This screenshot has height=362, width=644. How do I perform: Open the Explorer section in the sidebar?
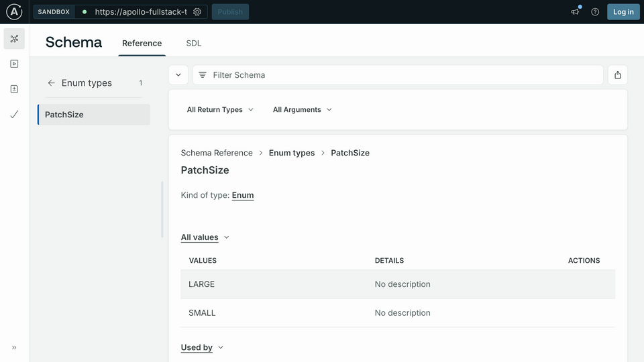[x=14, y=64]
